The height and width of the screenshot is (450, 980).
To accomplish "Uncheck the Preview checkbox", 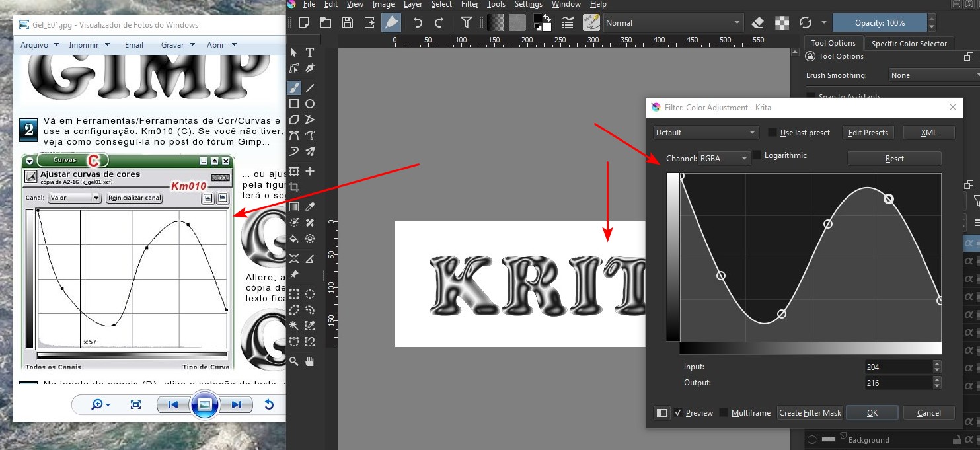I will pos(678,413).
